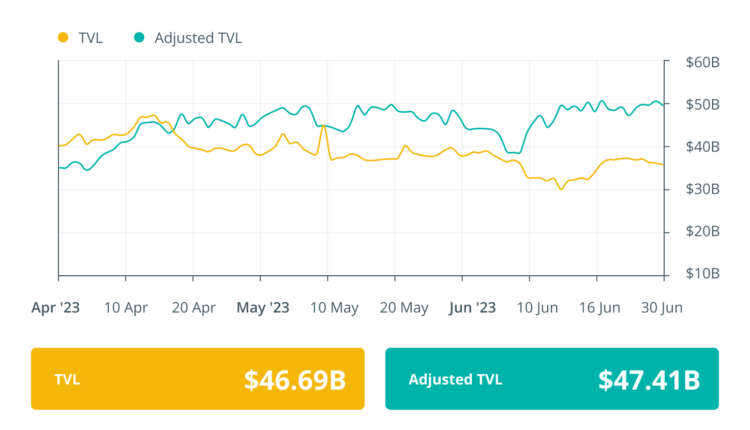750x430 pixels.
Task: Click the May '23 axis label
Action: 263,308
